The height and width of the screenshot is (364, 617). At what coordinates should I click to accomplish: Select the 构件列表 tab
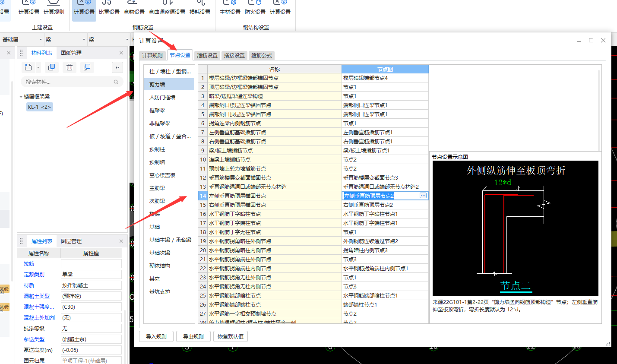pyautogui.click(x=42, y=53)
